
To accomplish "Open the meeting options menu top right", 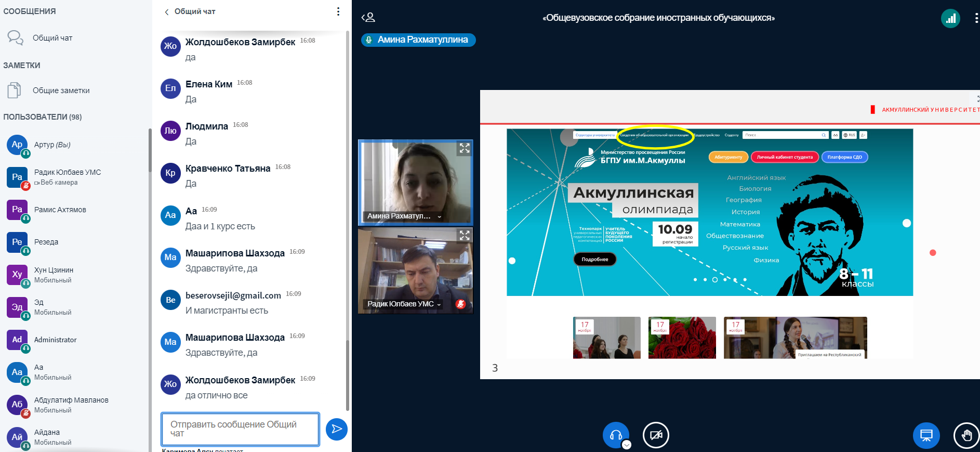I will [976, 19].
